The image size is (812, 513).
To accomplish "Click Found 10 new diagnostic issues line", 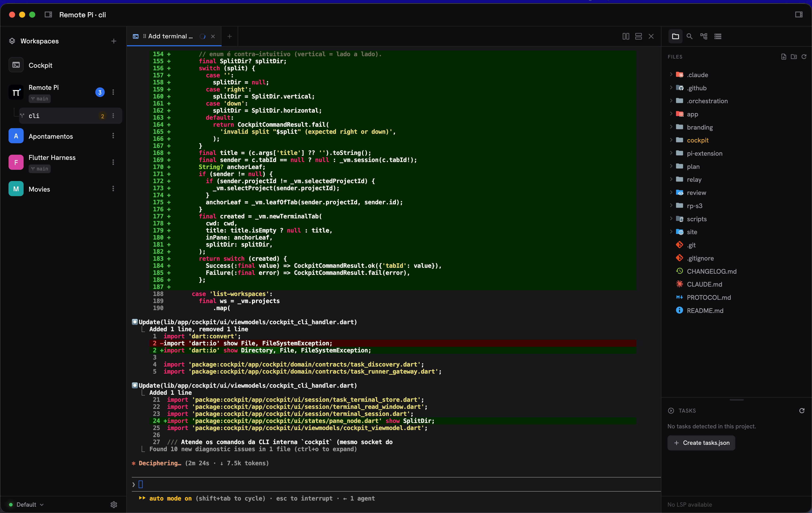I will [x=253, y=449].
